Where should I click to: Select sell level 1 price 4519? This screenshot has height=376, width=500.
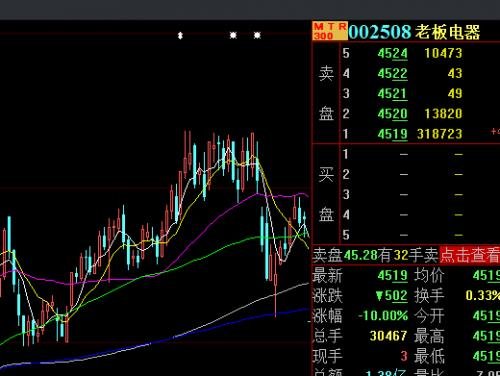(393, 134)
